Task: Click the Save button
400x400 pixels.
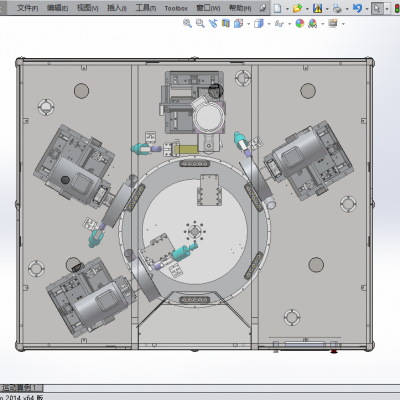Action: [317, 8]
